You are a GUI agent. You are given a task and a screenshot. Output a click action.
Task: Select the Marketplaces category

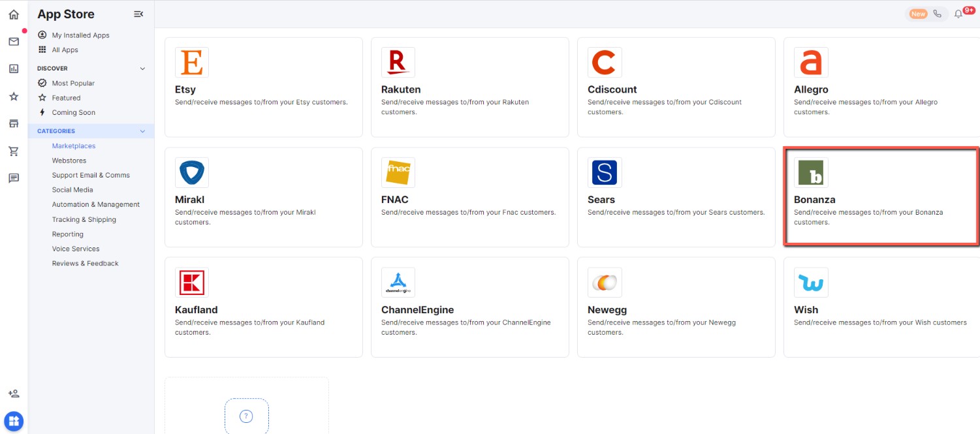click(x=74, y=146)
